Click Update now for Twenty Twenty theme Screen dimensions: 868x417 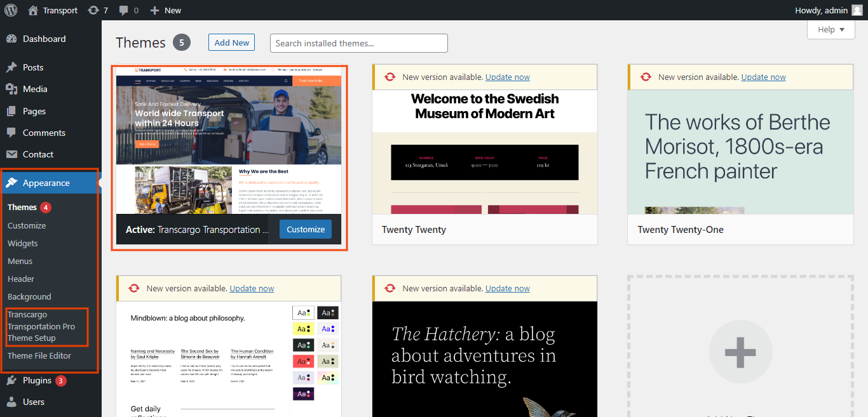[507, 77]
